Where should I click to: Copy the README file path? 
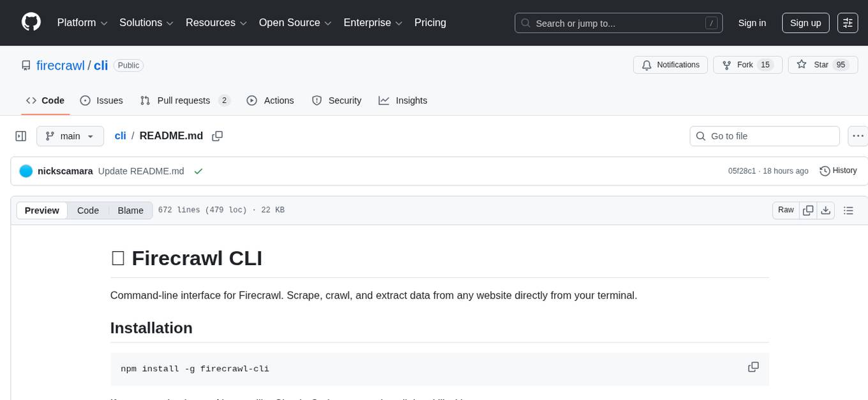pyautogui.click(x=217, y=136)
